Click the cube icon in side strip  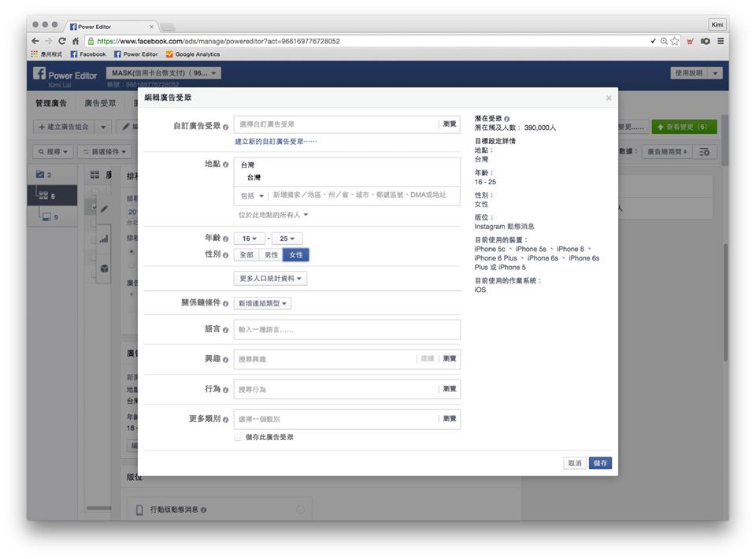point(104,268)
